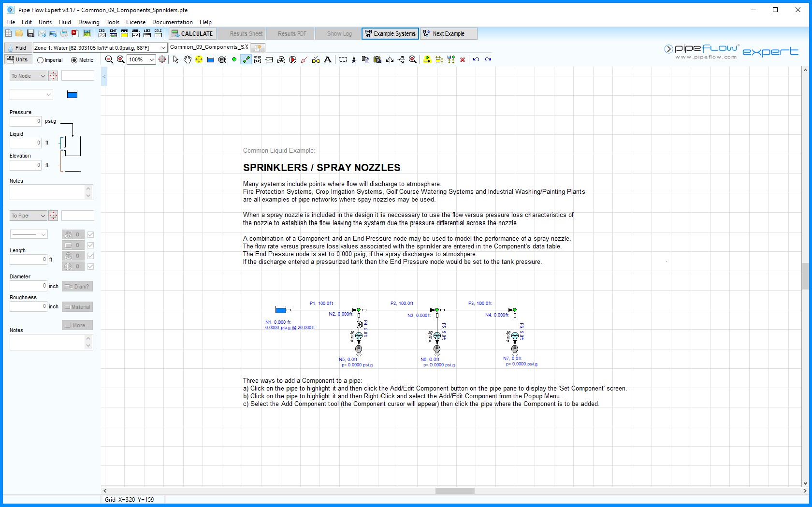Image resolution: width=812 pixels, height=507 pixels.
Task: Click the blue tank N1 in drawing
Action: coord(280,310)
